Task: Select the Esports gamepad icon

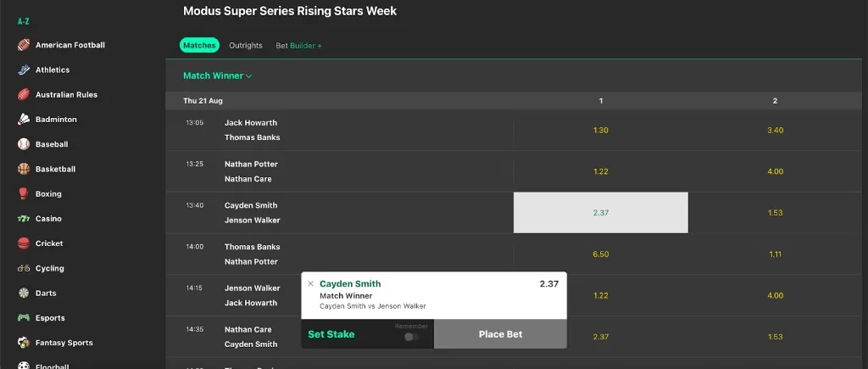Action: 24,318
